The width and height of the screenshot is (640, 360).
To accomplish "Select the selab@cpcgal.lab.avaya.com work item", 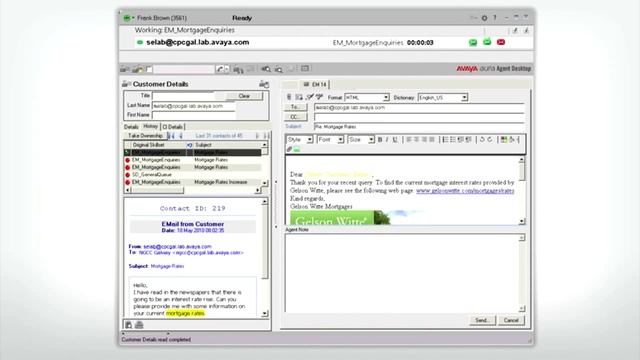I will pyautogui.click(x=198, y=42).
